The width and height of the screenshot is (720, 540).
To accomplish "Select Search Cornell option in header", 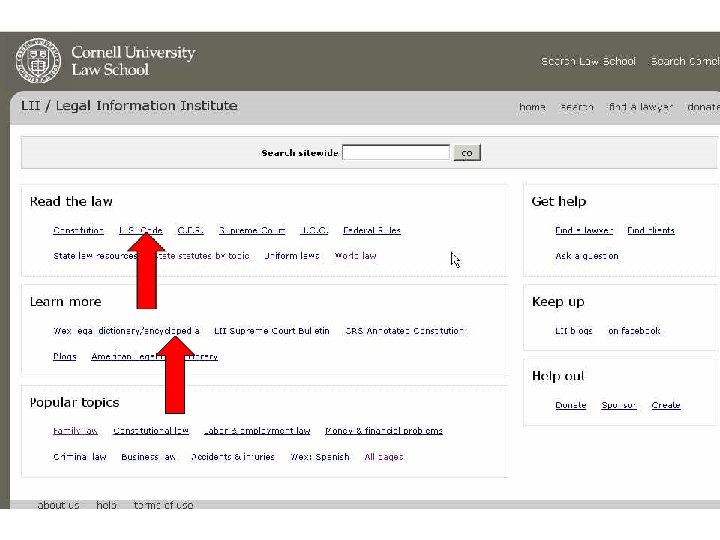I will 685,61.
